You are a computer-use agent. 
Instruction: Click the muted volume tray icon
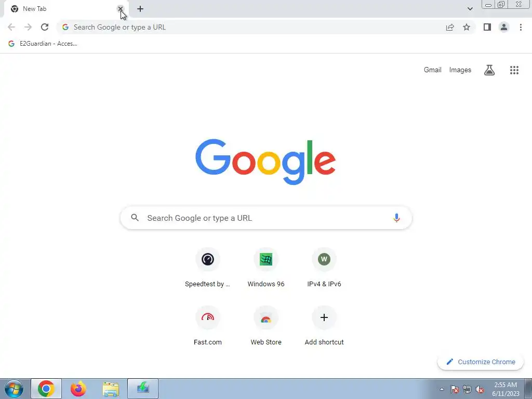coord(480,389)
